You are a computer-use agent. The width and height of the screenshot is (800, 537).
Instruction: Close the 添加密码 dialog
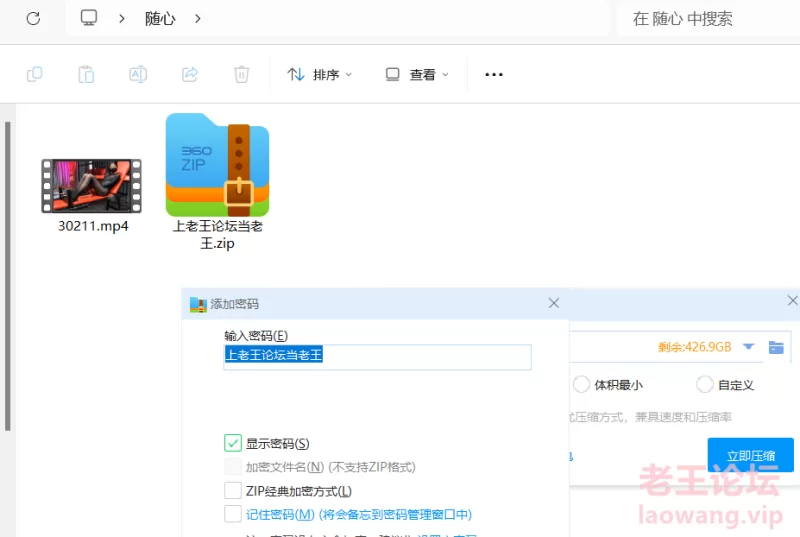click(554, 303)
